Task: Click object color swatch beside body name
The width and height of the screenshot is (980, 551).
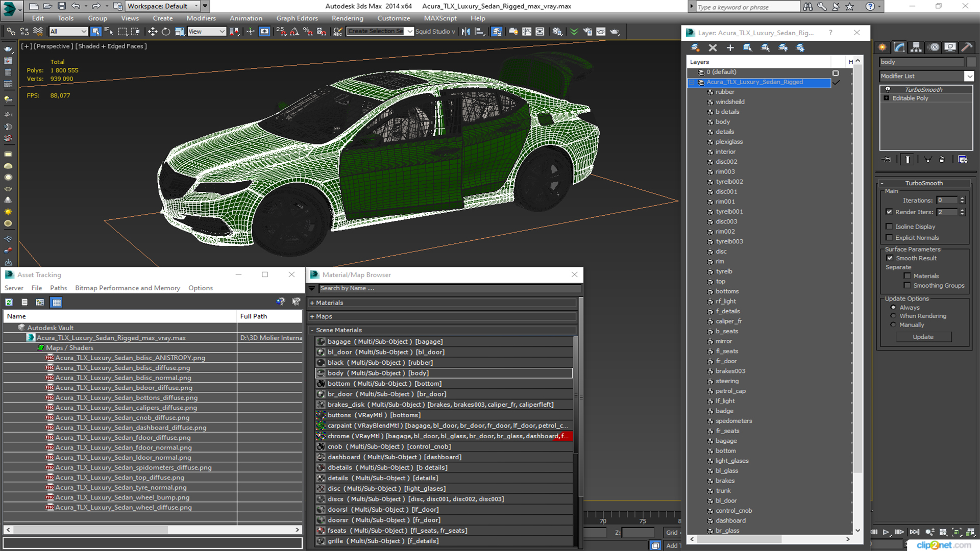Action: pos(971,62)
